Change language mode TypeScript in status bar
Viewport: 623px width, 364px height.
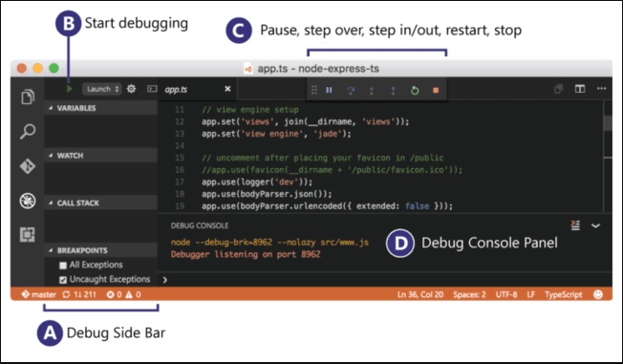click(x=563, y=294)
